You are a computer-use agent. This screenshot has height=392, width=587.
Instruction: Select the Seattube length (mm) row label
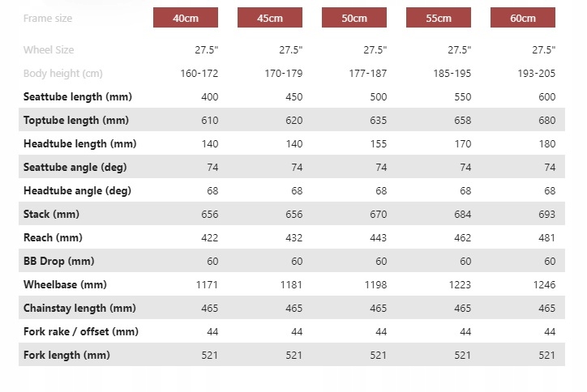coord(78,97)
